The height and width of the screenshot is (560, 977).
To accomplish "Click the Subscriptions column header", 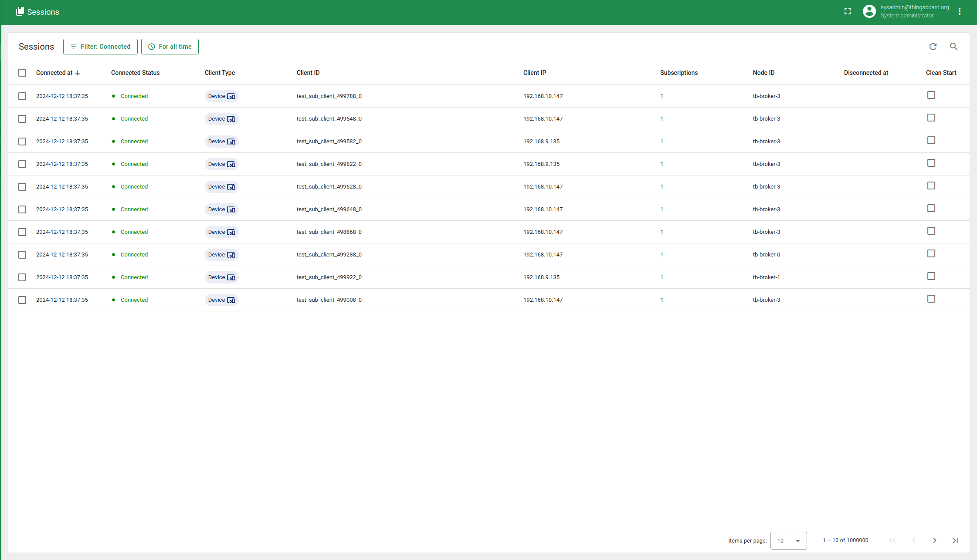I will click(x=678, y=73).
